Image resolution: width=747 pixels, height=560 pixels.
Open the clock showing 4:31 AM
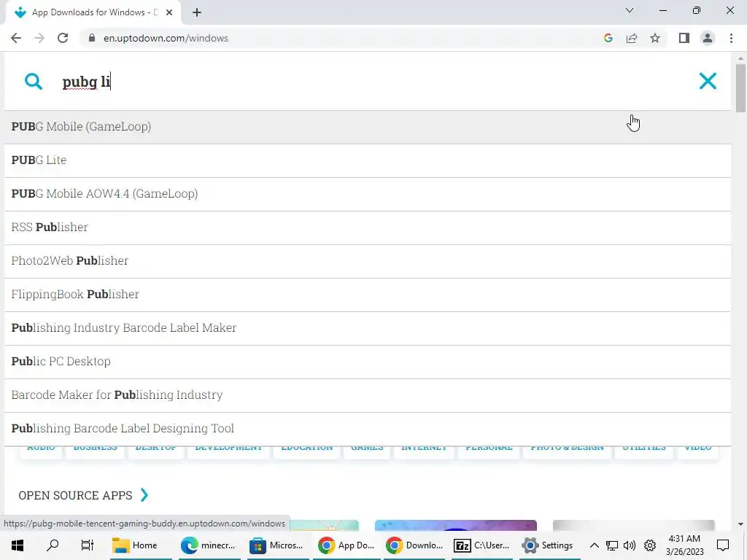click(684, 545)
